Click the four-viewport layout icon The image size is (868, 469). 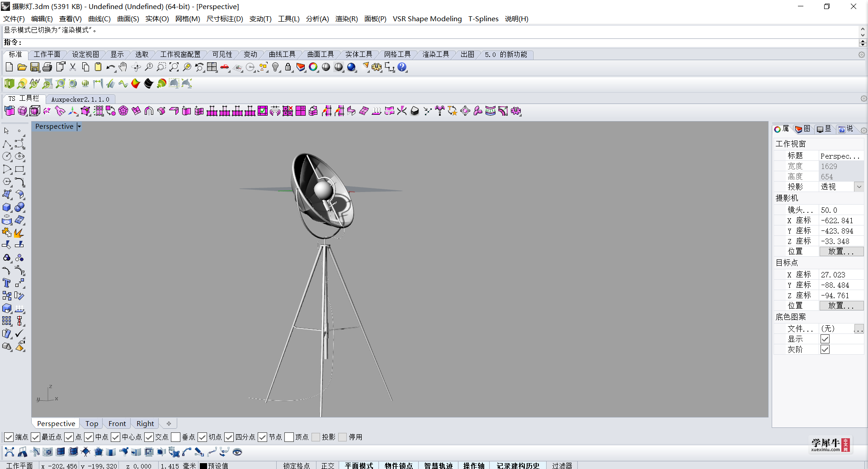[212, 67]
